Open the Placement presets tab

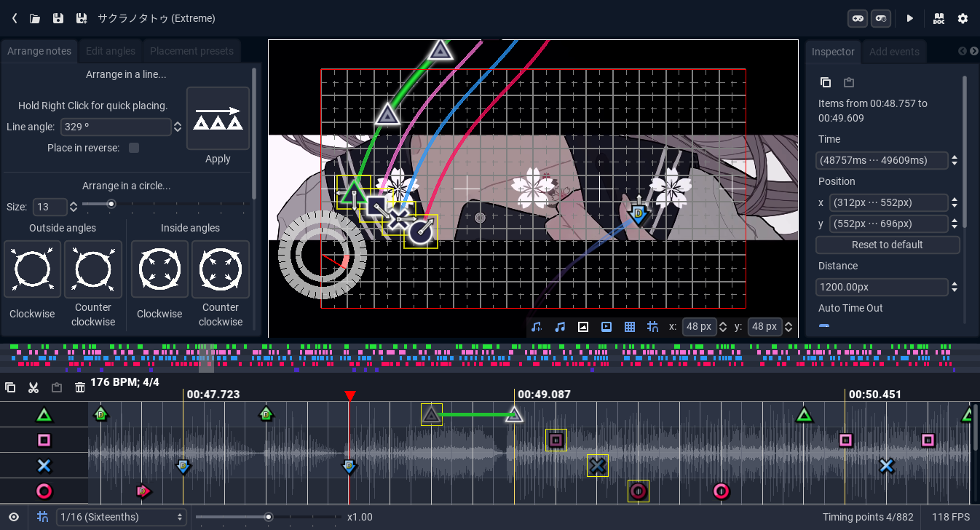(x=191, y=51)
